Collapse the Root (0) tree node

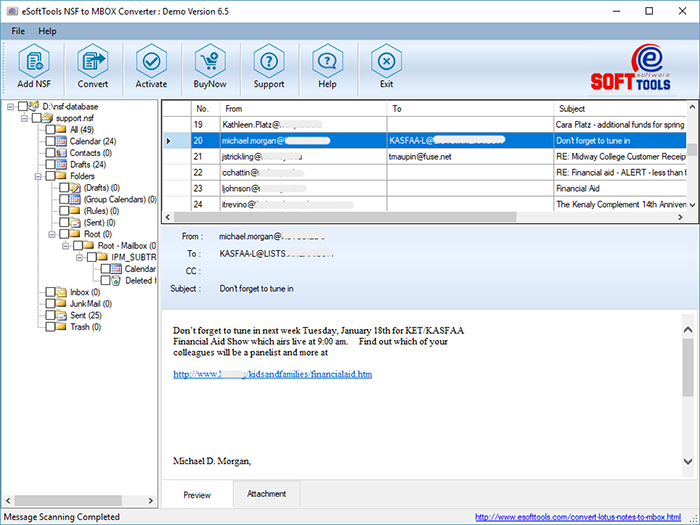click(51, 233)
